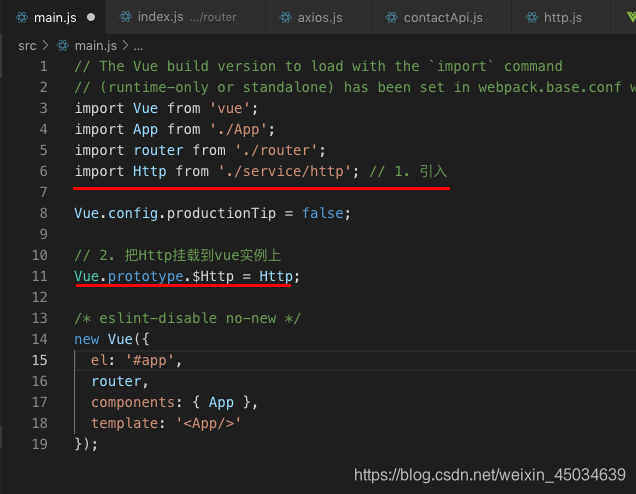Click the unsaved dot on main.js tab
This screenshot has height=494, width=636.
click(x=91, y=17)
